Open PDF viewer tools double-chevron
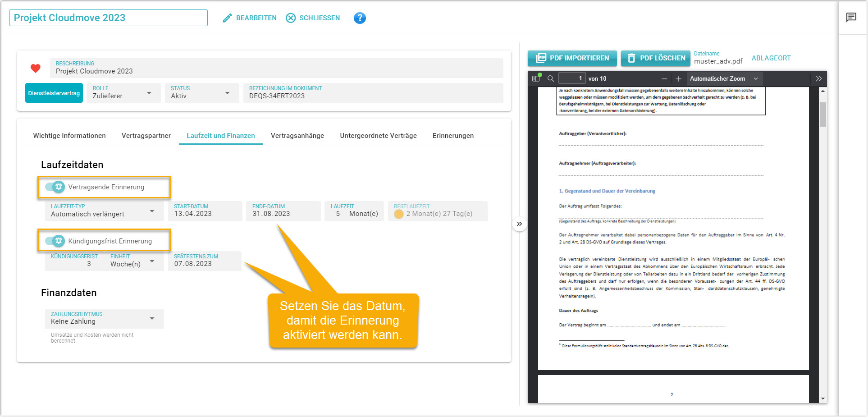868x417 pixels. [818, 78]
